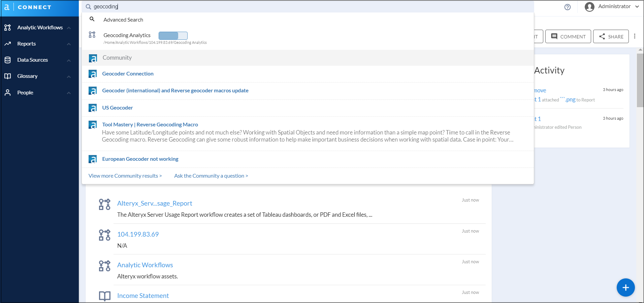The image size is (644, 303).
Task: Expand the Glossary sidebar chevron
Action: [x=69, y=77]
